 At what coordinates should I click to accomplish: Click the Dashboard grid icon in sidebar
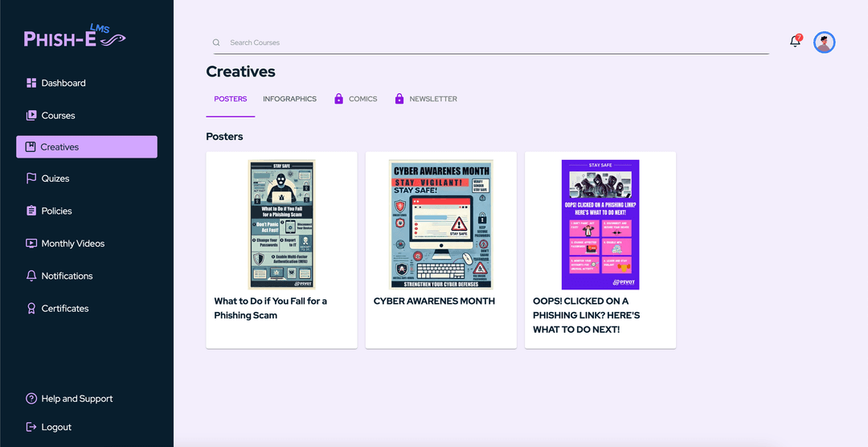click(x=31, y=83)
